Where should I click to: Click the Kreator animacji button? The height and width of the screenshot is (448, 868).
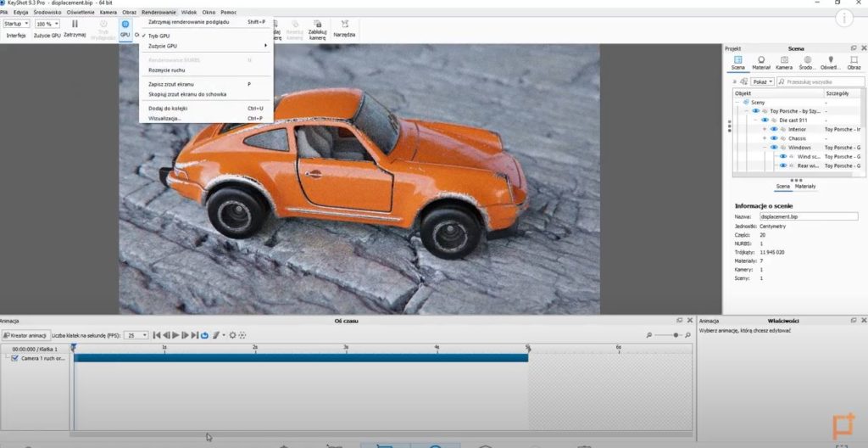pos(25,335)
